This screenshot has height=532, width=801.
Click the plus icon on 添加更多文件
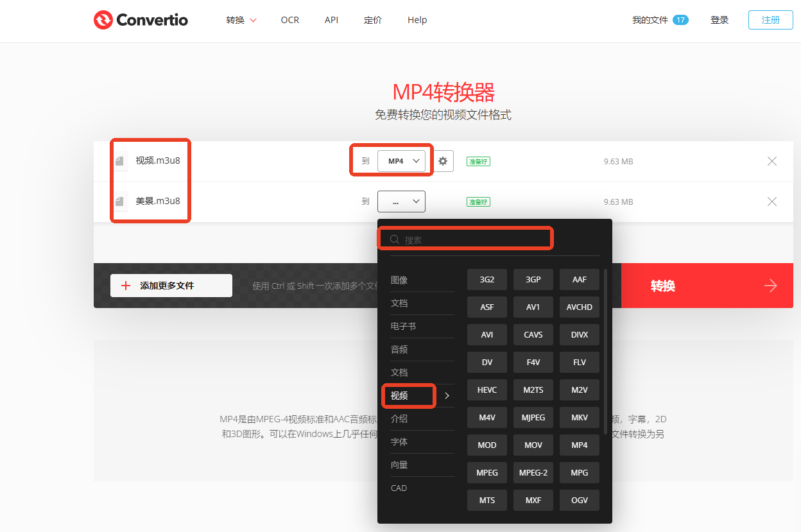pyautogui.click(x=126, y=285)
